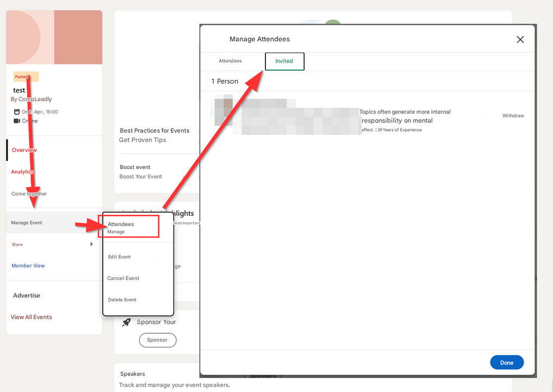Viewport: 553px width, 392px height.
Task: Open the Member View link
Action: tap(28, 266)
